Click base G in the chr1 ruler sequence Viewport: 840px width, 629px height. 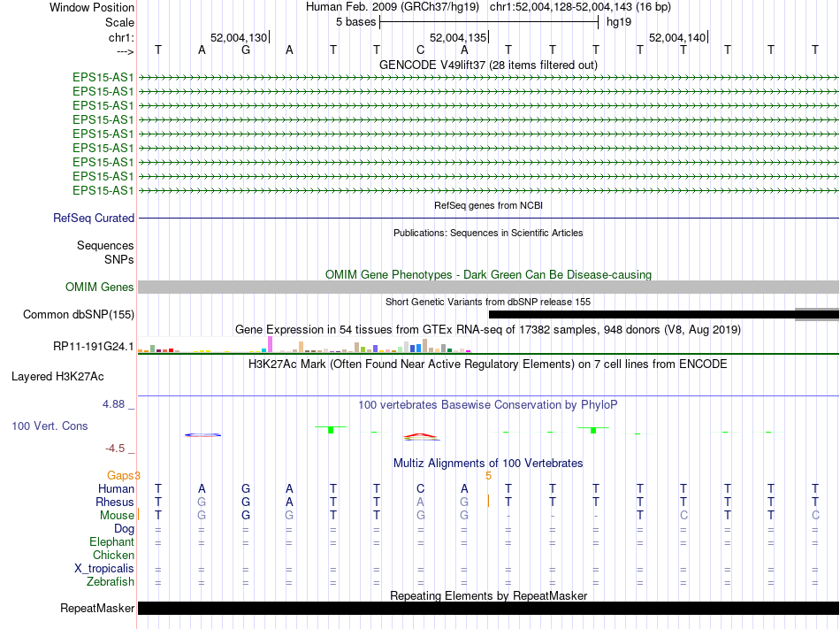(x=245, y=50)
